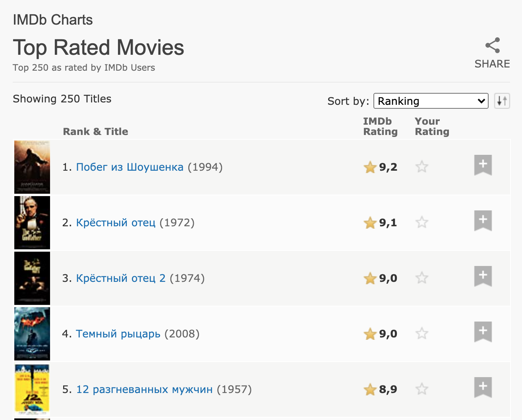This screenshot has width=522, height=420.
Task: Open the Крёстный отец 2 title link
Action: 121,278
